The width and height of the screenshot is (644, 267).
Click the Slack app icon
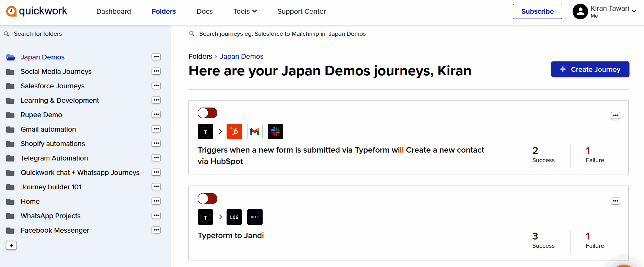(x=275, y=131)
